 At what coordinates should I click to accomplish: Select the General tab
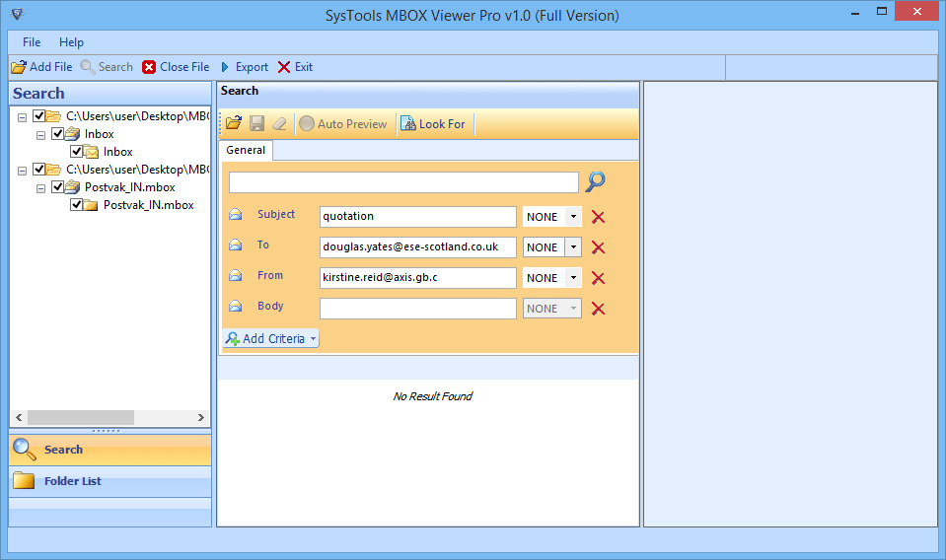(x=246, y=150)
